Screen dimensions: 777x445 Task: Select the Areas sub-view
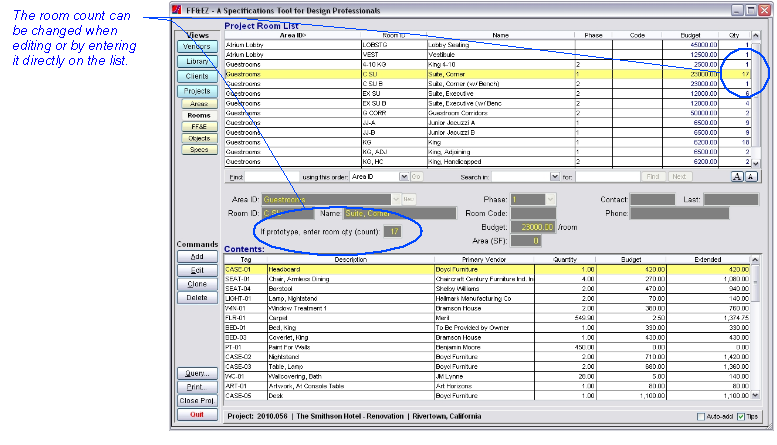pos(199,104)
